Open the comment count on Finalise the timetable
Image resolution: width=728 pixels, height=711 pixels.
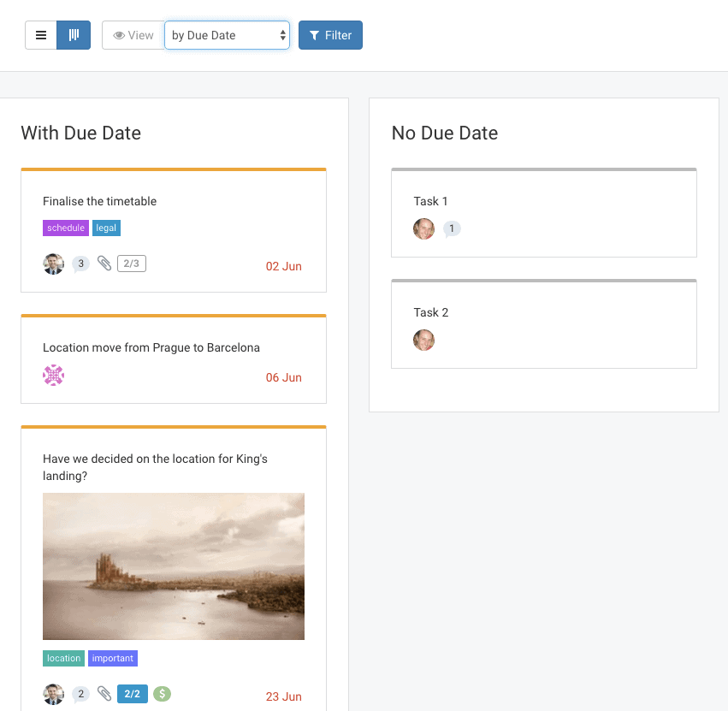click(80, 264)
